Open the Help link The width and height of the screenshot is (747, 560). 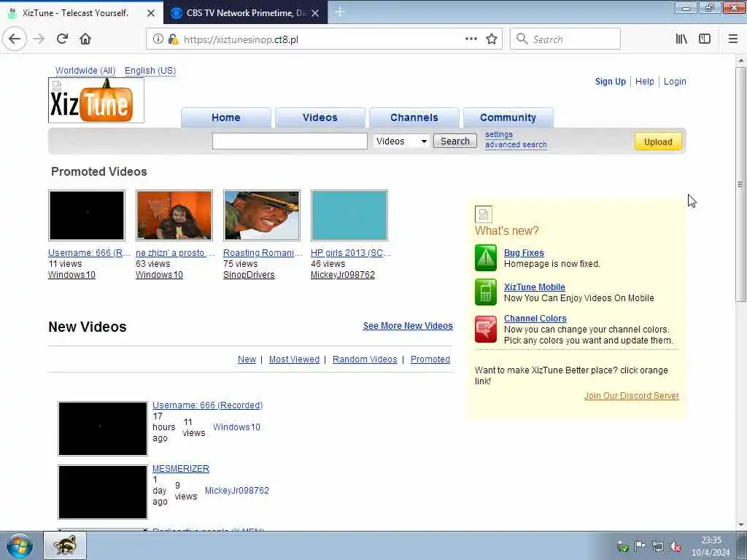tap(645, 82)
